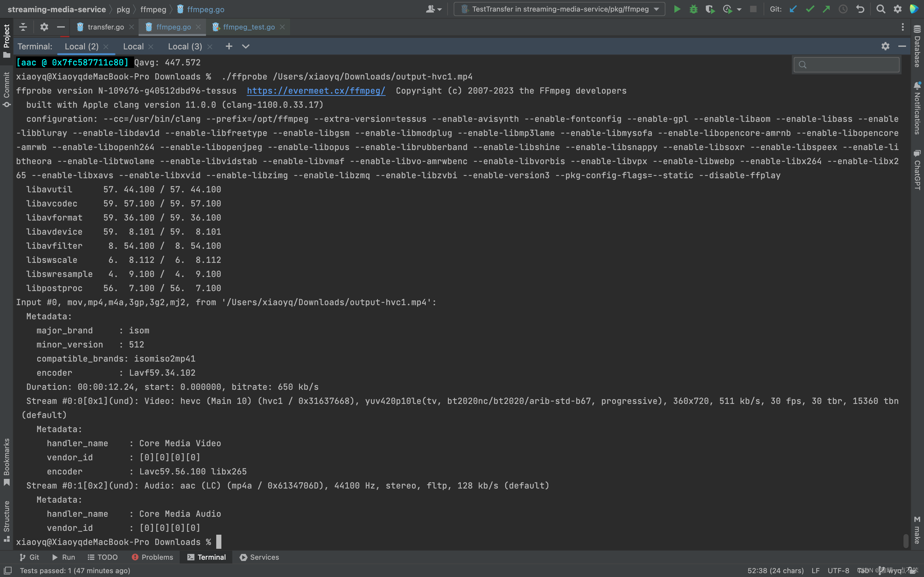Screen dimensions: 924x577
Task: Expand terminal new session options chevron
Action: tap(245, 46)
